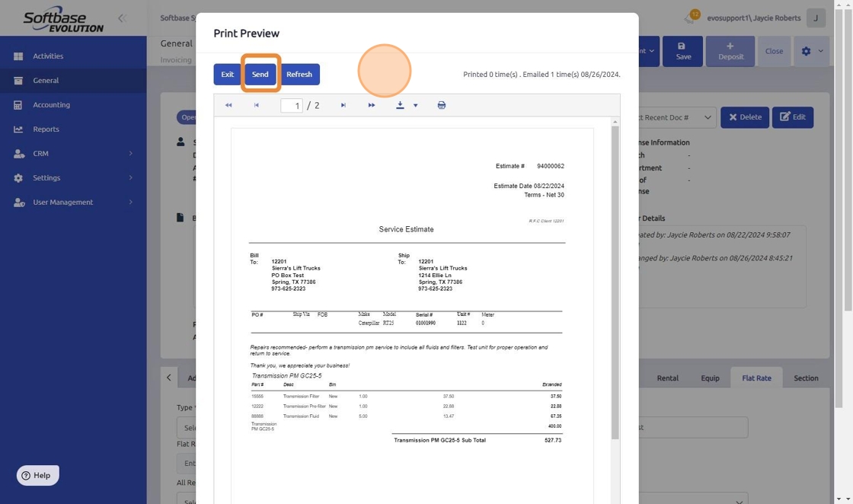853x504 pixels.
Task: Open the Recent Doc # dropdown
Action: (677, 117)
